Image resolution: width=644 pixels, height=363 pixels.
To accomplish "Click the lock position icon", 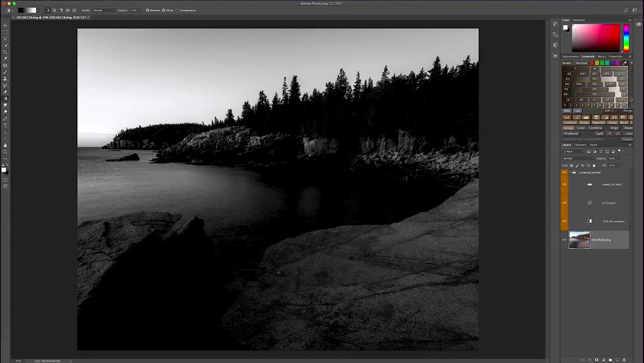I will (x=583, y=165).
